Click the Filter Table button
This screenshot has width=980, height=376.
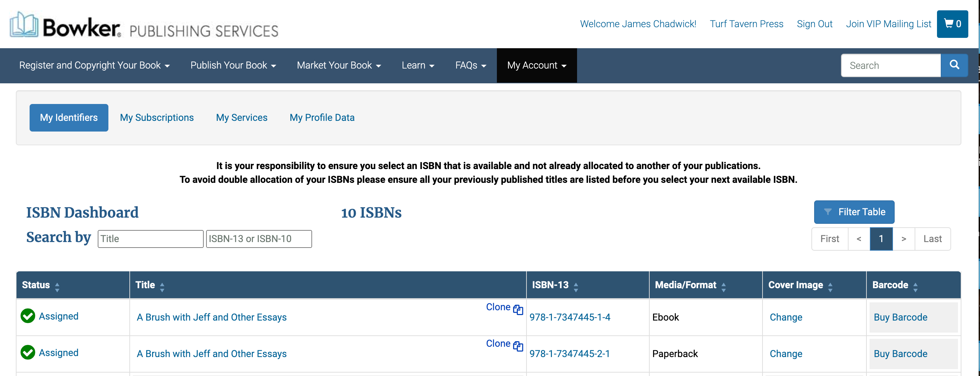coord(854,212)
